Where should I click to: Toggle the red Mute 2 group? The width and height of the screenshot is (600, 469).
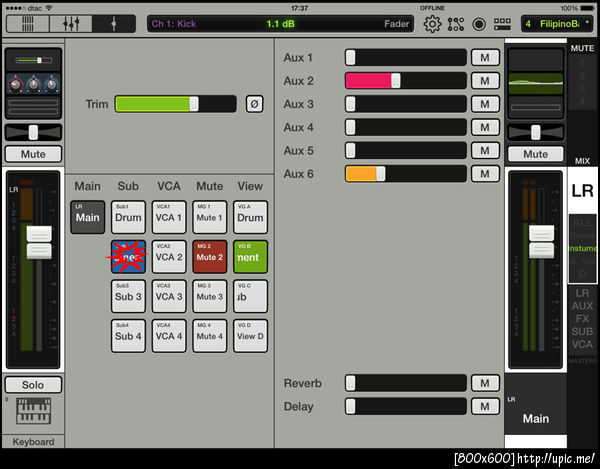pyautogui.click(x=210, y=257)
